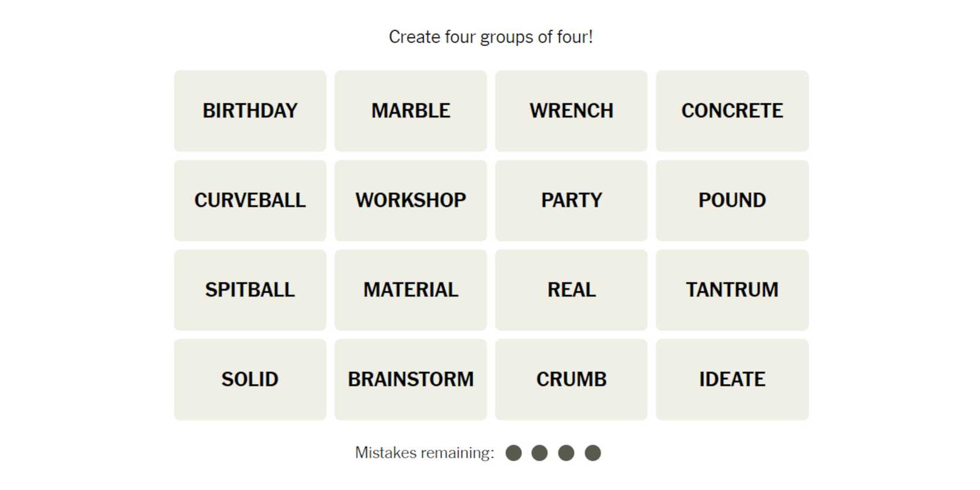Pick the CRUMB word tile

click(x=571, y=380)
